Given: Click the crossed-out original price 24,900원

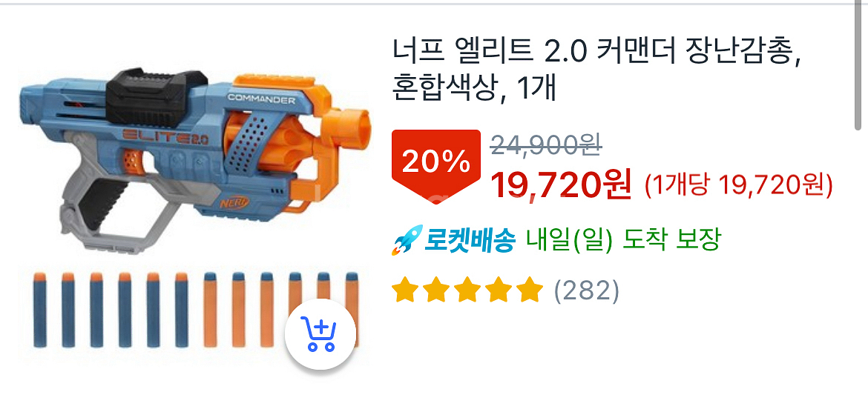Looking at the screenshot, I should pyautogui.click(x=546, y=145).
